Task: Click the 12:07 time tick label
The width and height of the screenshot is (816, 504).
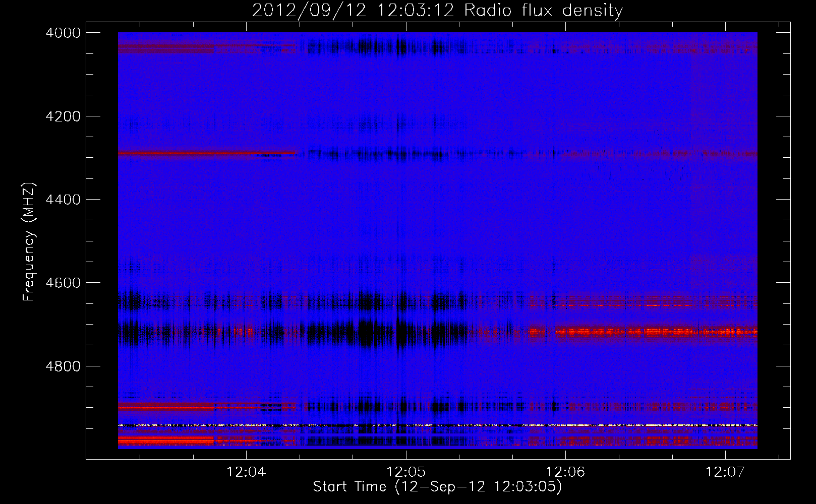Action: coord(725,472)
